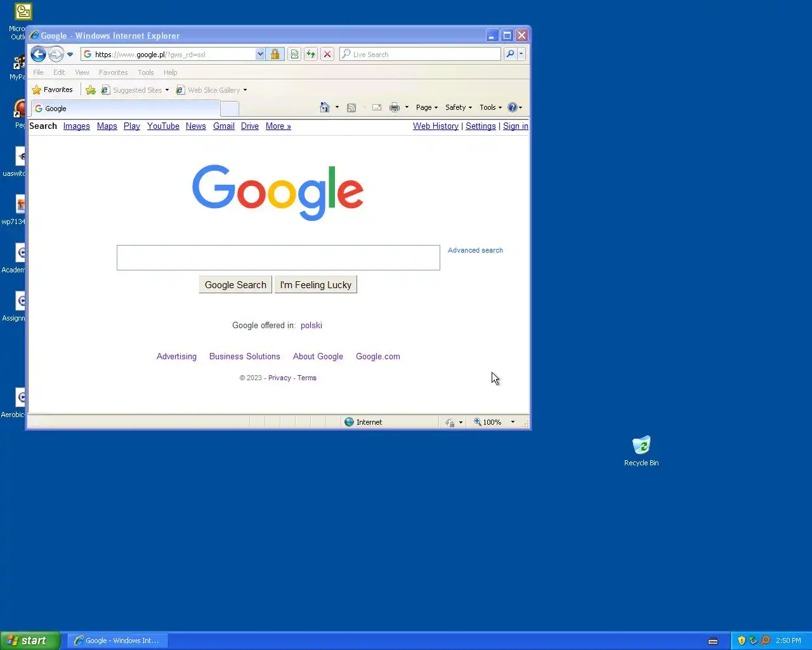Open the Help menu
Screen dimensions: 812x650
click(171, 72)
